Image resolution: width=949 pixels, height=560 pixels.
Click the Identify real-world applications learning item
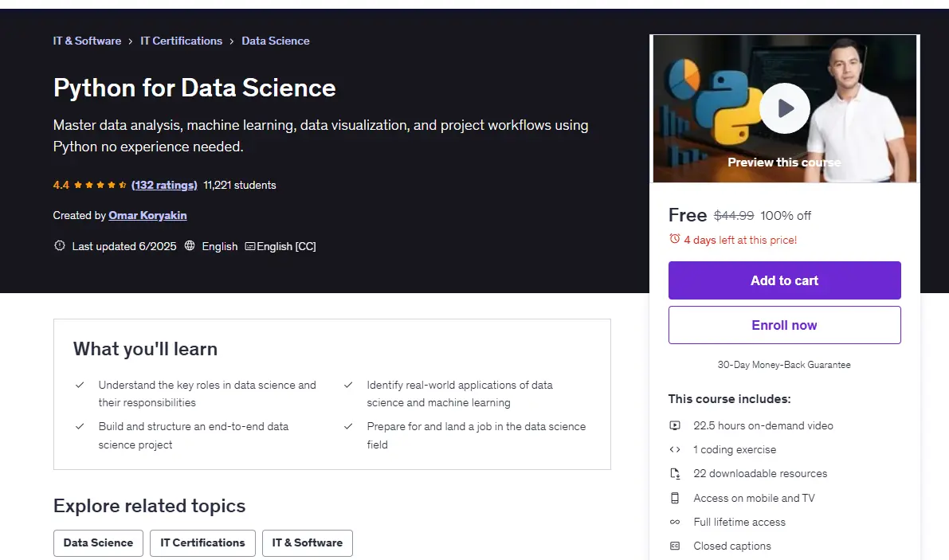click(x=460, y=394)
